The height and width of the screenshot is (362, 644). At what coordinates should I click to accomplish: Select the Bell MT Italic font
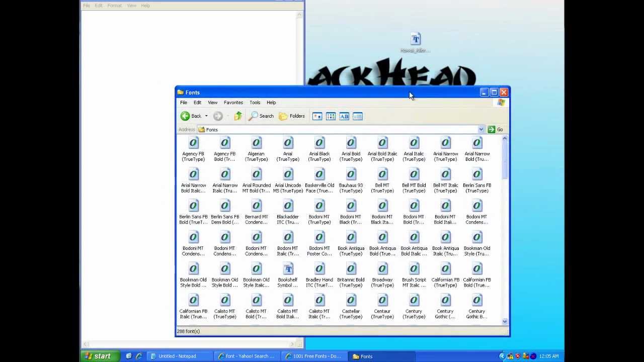[x=445, y=181]
